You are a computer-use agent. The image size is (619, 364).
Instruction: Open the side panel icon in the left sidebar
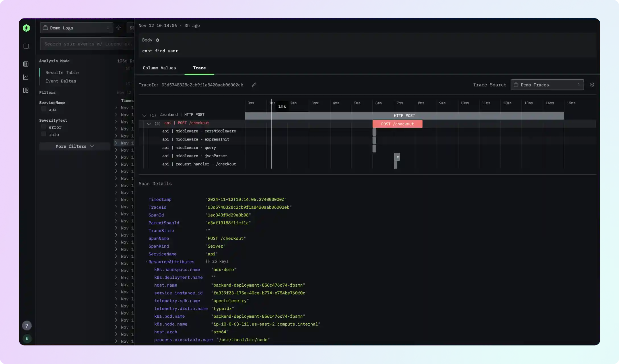(x=26, y=46)
